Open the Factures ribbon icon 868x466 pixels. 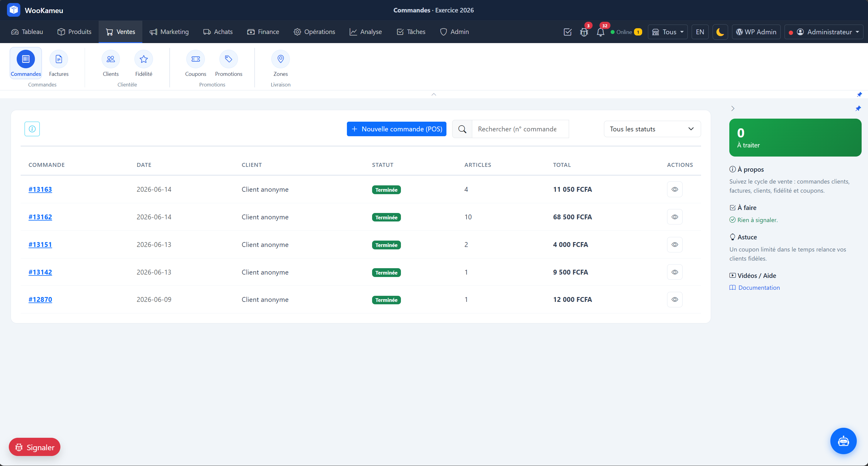tap(59, 63)
